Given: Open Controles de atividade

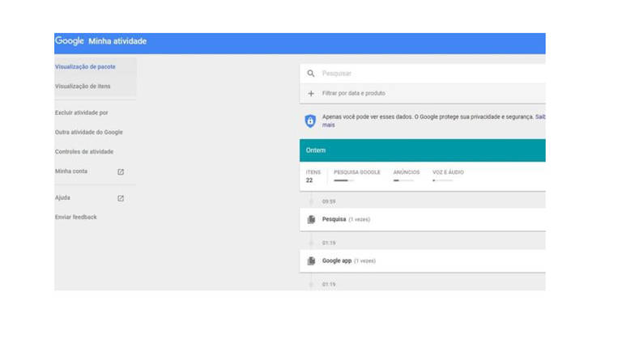Looking at the screenshot, I should [84, 152].
